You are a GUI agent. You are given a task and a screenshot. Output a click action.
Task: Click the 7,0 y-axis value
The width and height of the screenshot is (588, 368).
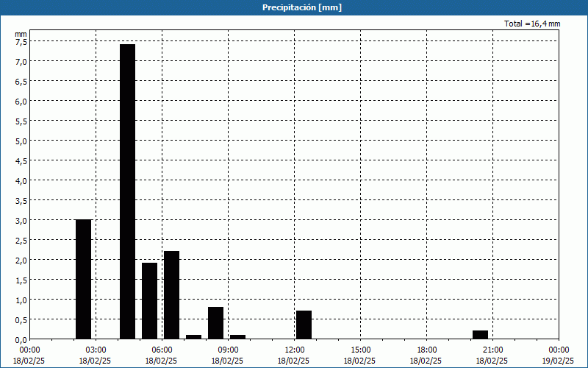pyautogui.click(x=21, y=62)
